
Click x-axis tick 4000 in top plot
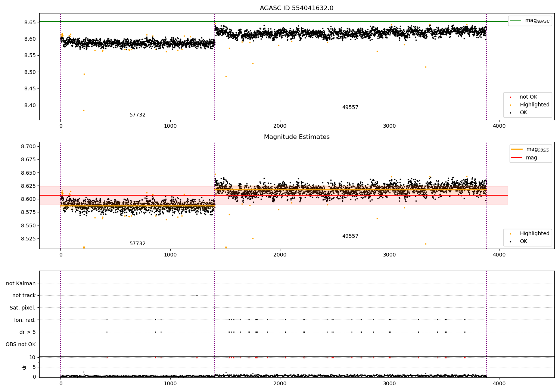[x=499, y=126]
